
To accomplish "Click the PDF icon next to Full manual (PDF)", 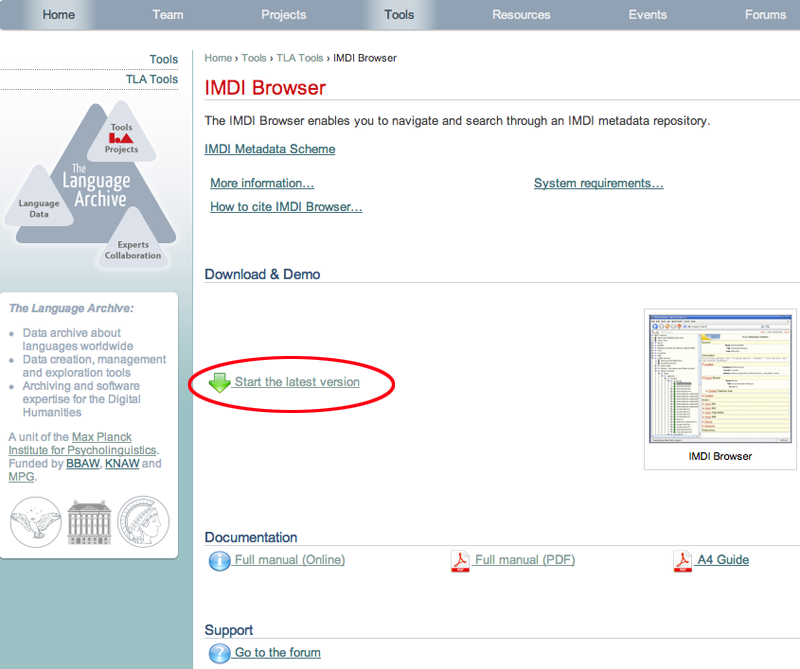I will click(x=460, y=561).
